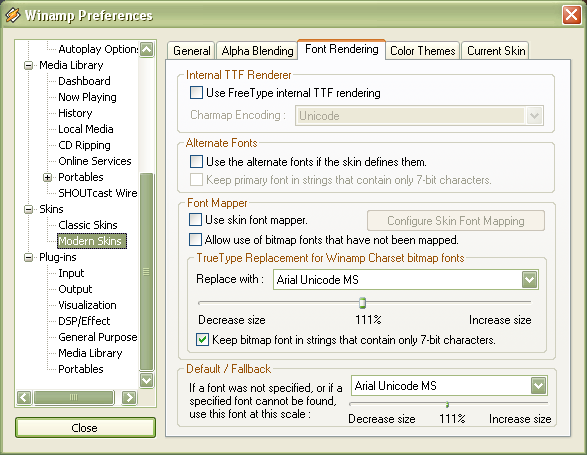
Task: Click the tree scrollbar down arrow
Action: click(x=146, y=380)
